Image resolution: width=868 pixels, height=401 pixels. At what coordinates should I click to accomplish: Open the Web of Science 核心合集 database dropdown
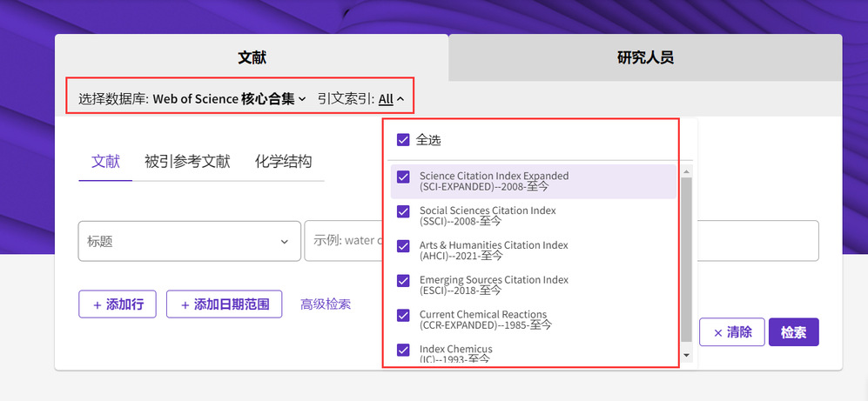pos(229,99)
